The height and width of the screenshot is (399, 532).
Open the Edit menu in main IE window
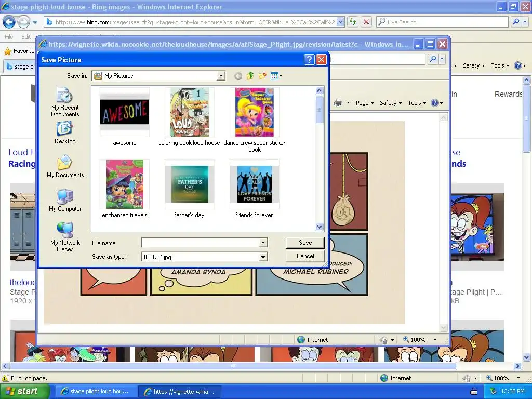click(x=26, y=37)
